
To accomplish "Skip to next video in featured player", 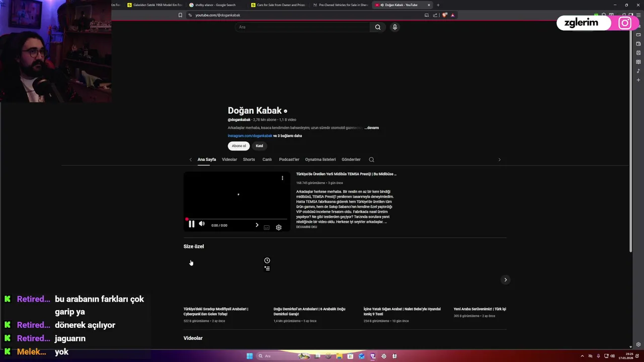I will pos(257,225).
